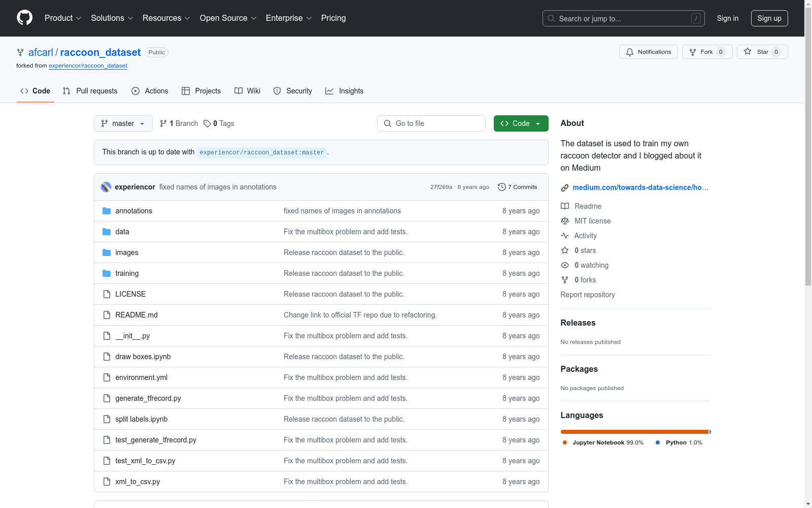
Task: Click the training folder icon
Action: coord(107,273)
